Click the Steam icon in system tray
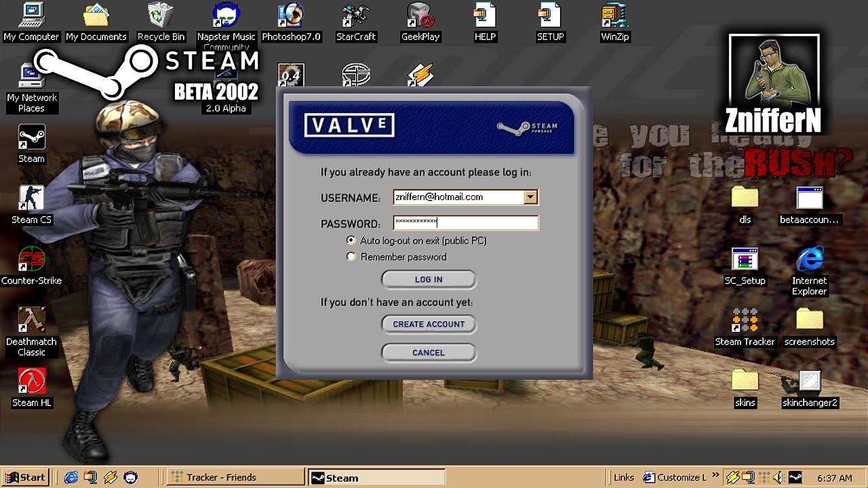 795,477
